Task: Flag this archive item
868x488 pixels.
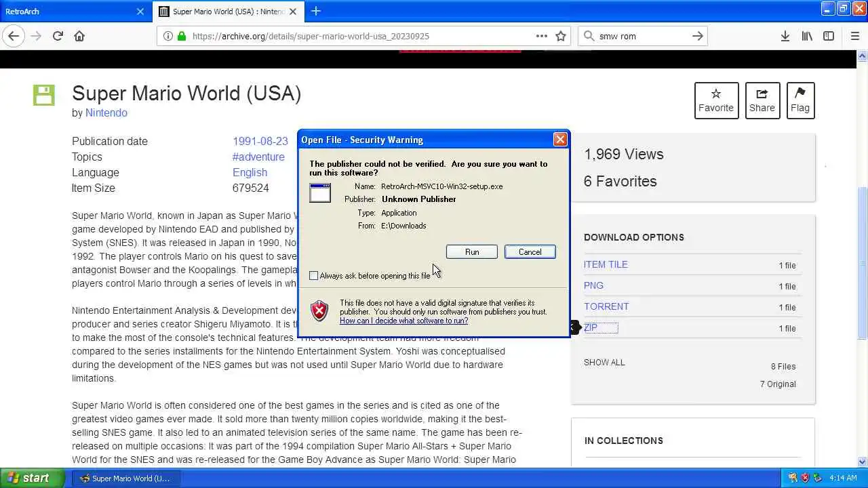Action: 800,100
